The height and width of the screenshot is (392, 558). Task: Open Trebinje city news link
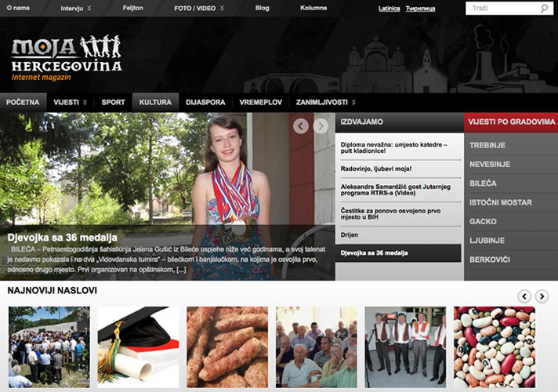click(487, 146)
